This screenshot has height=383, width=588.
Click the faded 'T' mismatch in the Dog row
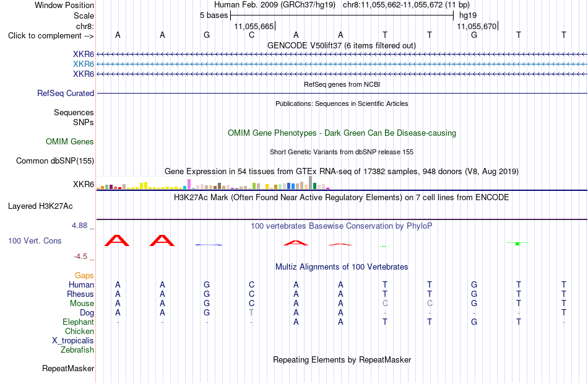(x=251, y=312)
